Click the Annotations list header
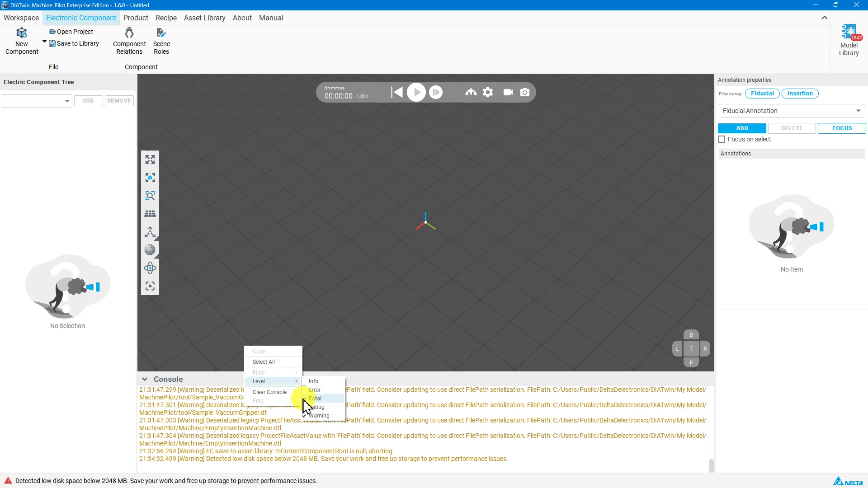The height and width of the screenshot is (488, 868). (792, 154)
